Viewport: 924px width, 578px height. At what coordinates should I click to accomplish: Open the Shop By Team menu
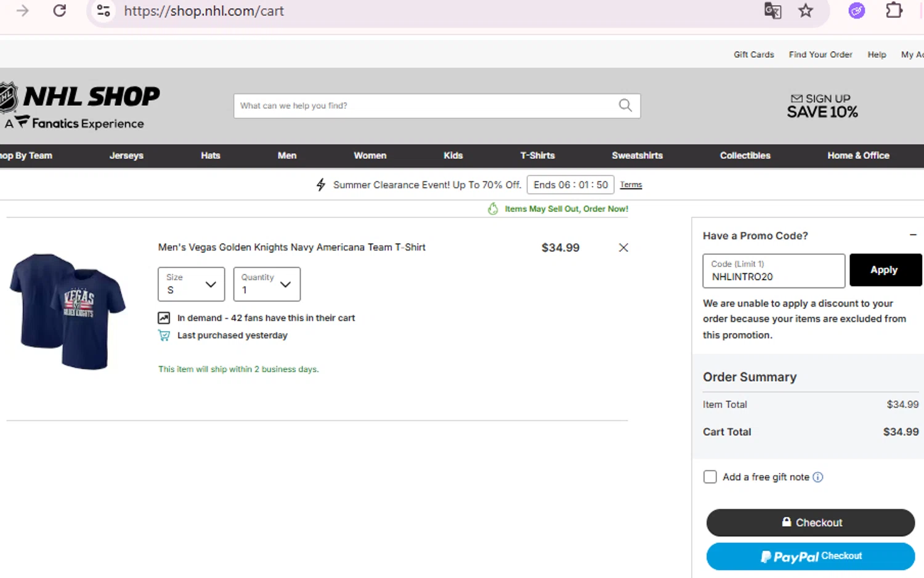point(26,156)
